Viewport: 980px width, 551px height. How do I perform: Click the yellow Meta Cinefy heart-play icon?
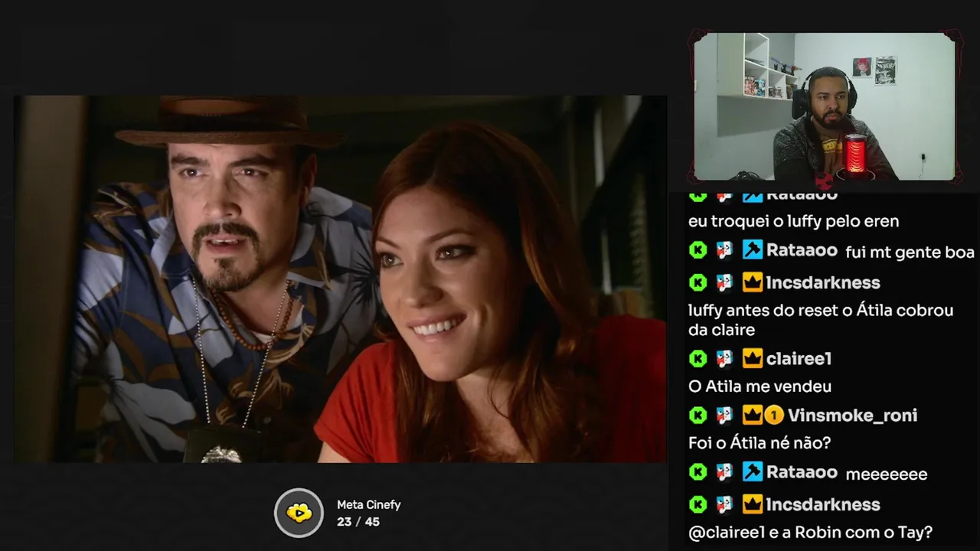click(x=299, y=513)
